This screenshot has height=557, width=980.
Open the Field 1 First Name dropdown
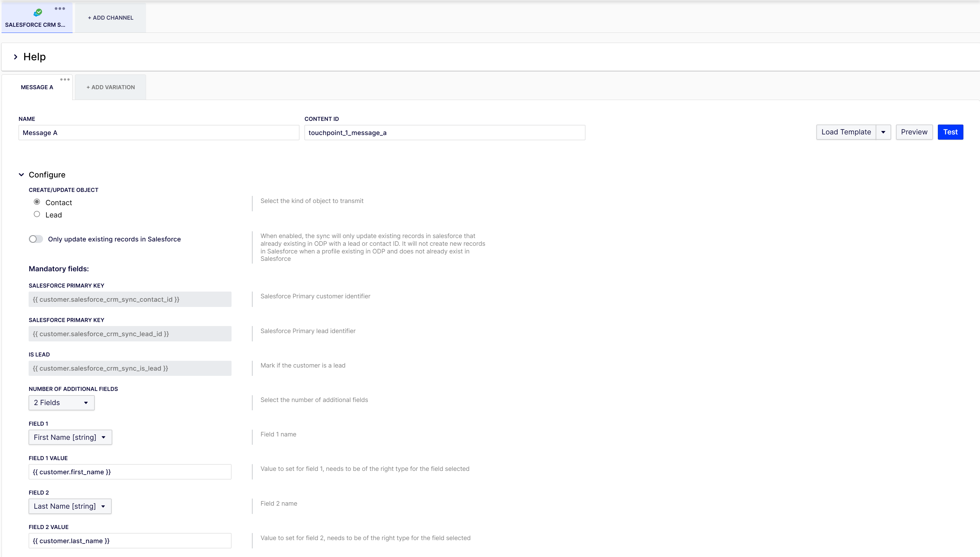[x=70, y=437]
